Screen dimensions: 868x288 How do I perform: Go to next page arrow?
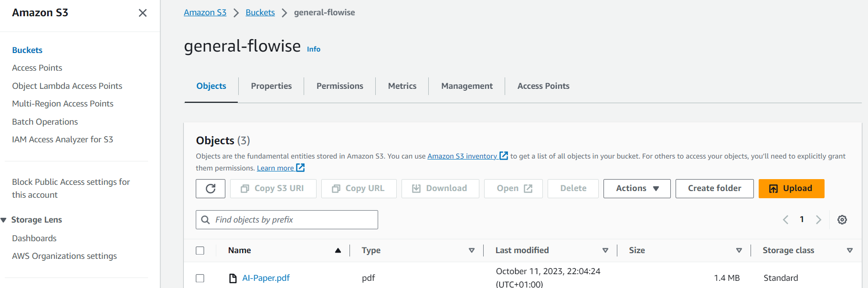pos(818,220)
